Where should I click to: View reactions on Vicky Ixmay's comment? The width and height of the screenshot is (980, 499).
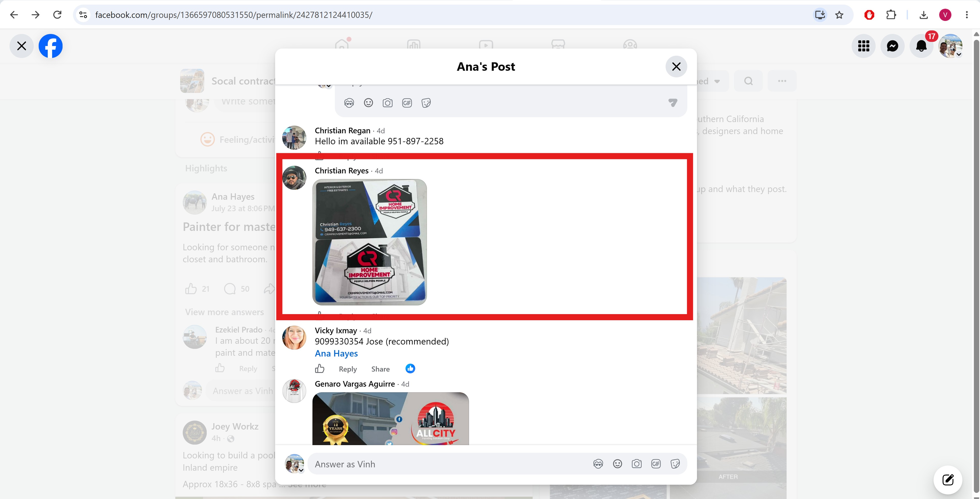pyautogui.click(x=410, y=369)
